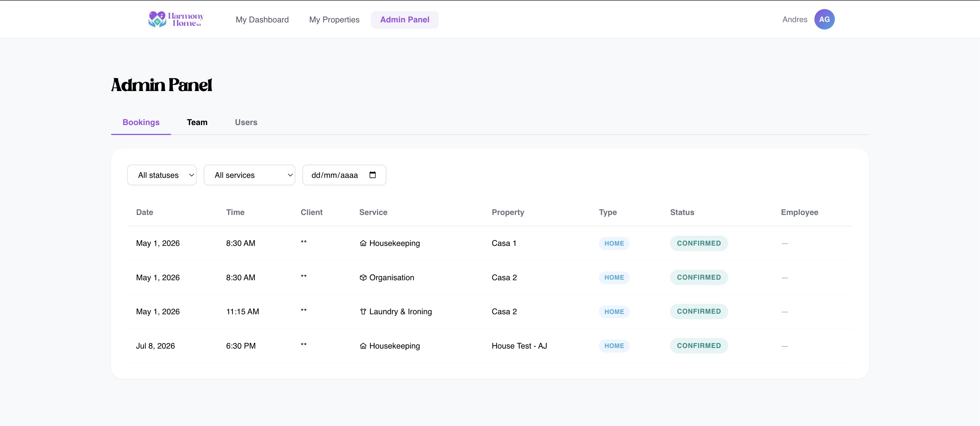Click the dd/mm/aaaa date field
This screenshot has height=426, width=980.
(344, 175)
